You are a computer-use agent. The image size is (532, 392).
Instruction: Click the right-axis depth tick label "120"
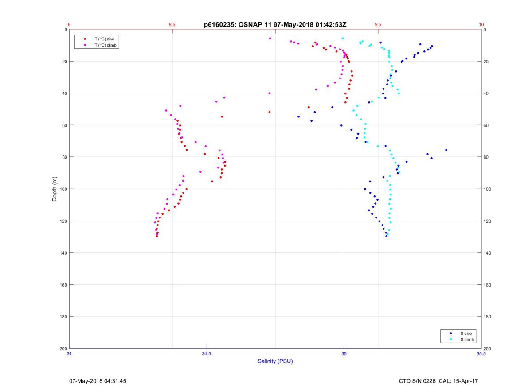(488, 221)
